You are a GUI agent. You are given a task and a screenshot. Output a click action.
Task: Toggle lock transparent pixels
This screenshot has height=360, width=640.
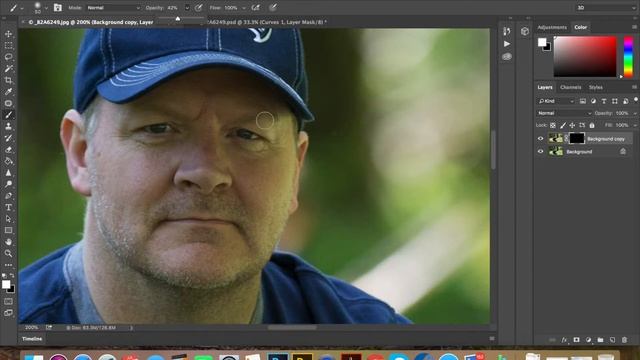(x=553, y=125)
